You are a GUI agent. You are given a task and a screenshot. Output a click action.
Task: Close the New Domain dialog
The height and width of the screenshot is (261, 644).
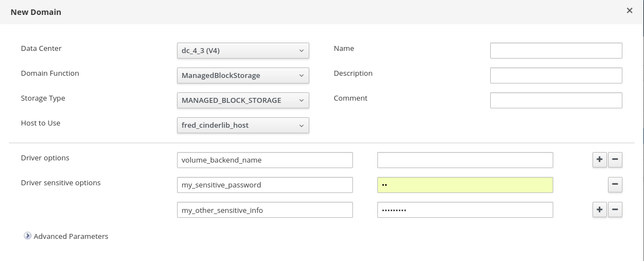click(x=629, y=11)
